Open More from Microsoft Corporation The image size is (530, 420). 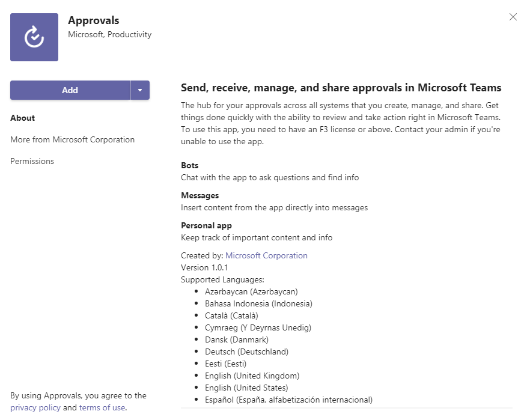[72, 139]
